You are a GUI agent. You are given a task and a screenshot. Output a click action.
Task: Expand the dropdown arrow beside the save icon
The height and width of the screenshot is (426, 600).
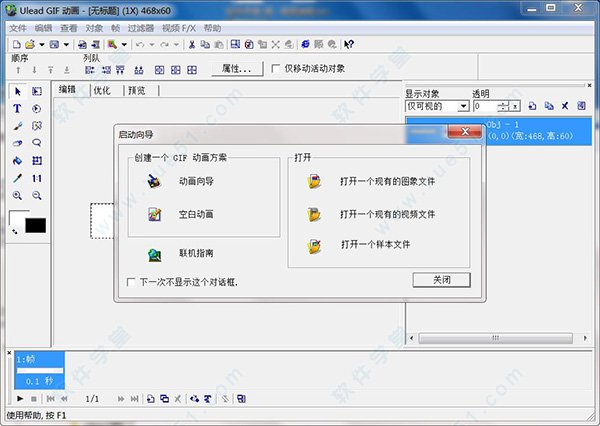click(x=66, y=45)
